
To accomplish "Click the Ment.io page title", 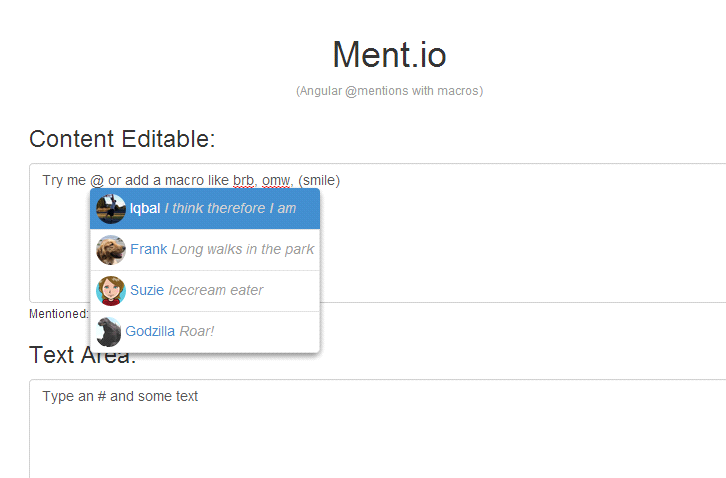I will [x=389, y=55].
